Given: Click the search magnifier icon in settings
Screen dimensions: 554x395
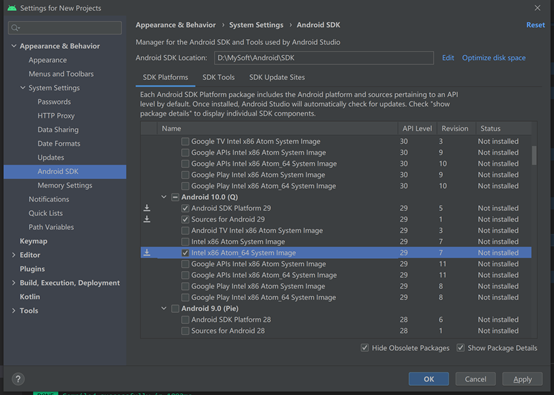Looking at the screenshot, I should pyautogui.click(x=15, y=28).
